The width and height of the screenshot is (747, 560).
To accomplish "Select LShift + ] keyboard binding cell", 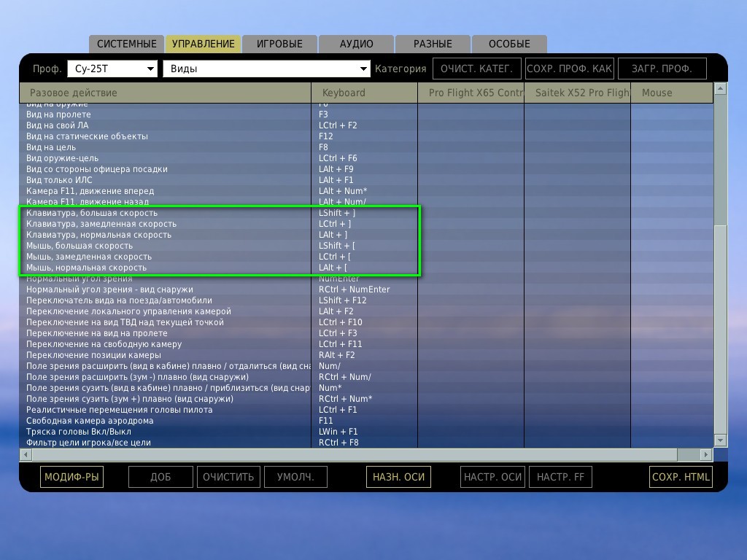I will coord(365,213).
